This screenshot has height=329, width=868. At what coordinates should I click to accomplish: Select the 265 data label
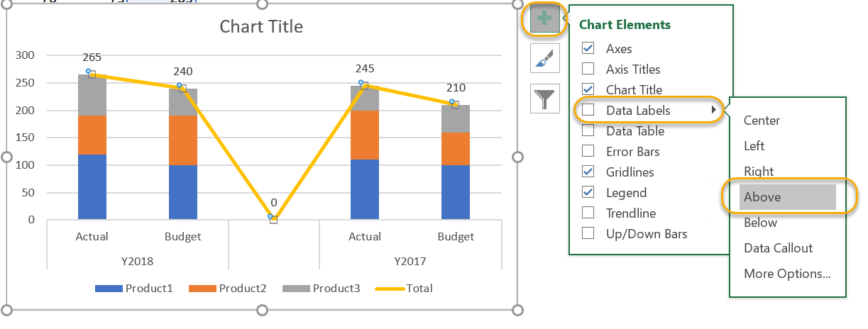92,57
